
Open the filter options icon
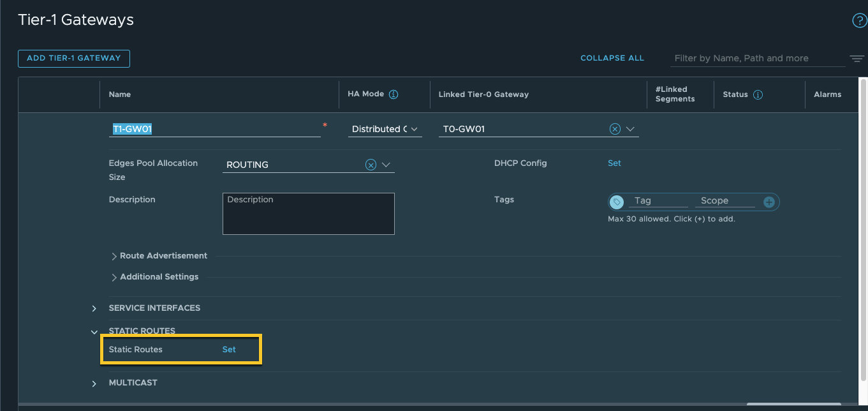click(857, 59)
